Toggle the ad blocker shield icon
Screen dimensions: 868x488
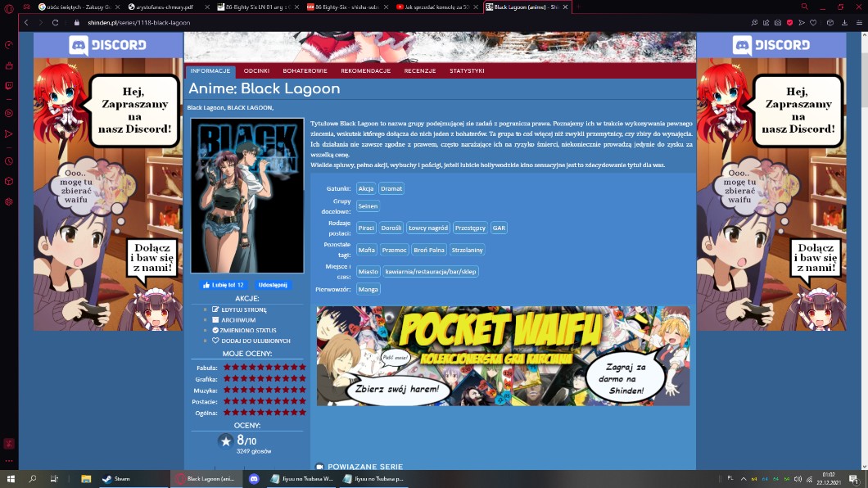[x=789, y=22]
